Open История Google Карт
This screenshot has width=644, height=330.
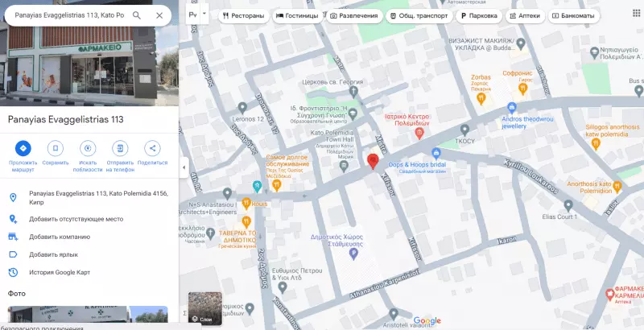tap(89, 272)
